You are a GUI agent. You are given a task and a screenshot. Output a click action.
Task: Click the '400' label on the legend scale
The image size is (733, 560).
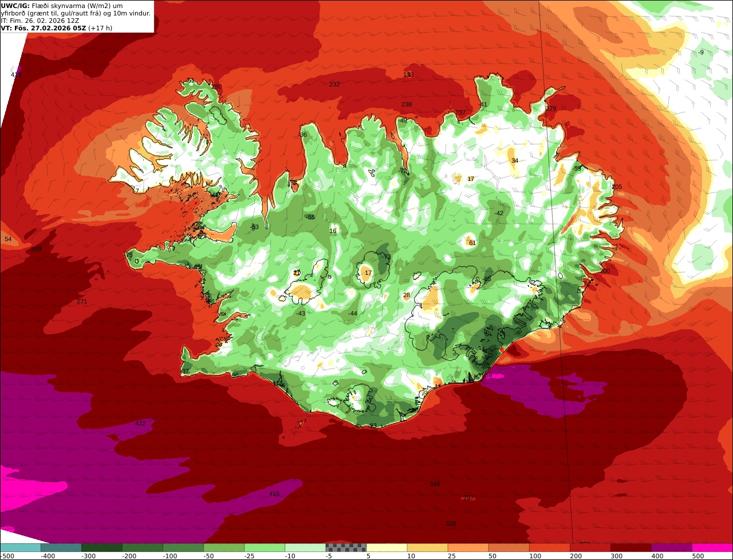[x=657, y=556]
